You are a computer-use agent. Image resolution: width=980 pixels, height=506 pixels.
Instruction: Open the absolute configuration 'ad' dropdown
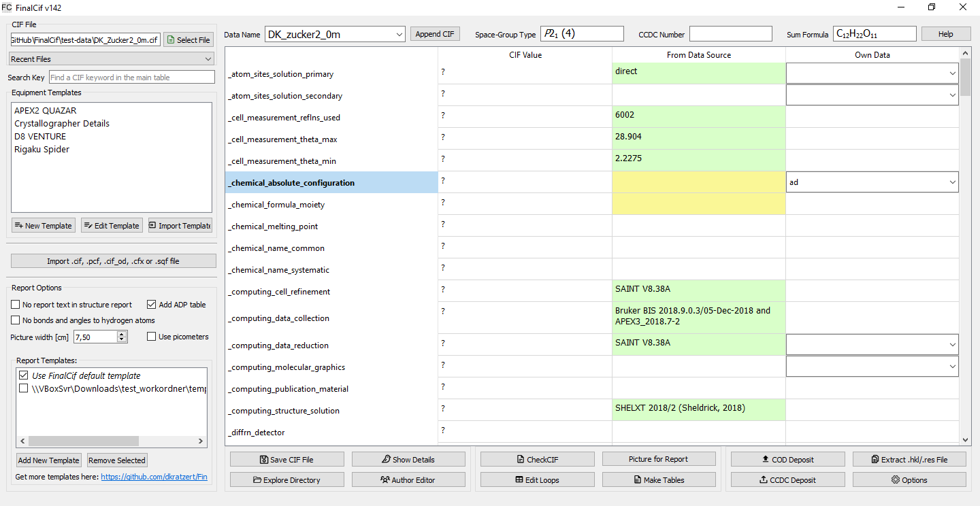[951, 182]
